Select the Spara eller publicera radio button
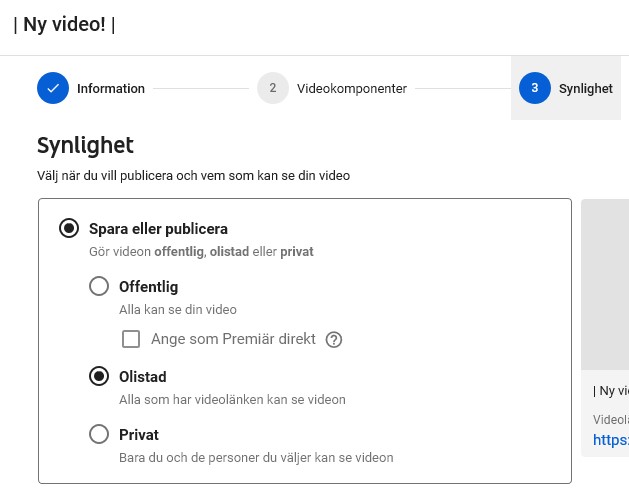629x489 pixels. (x=69, y=228)
